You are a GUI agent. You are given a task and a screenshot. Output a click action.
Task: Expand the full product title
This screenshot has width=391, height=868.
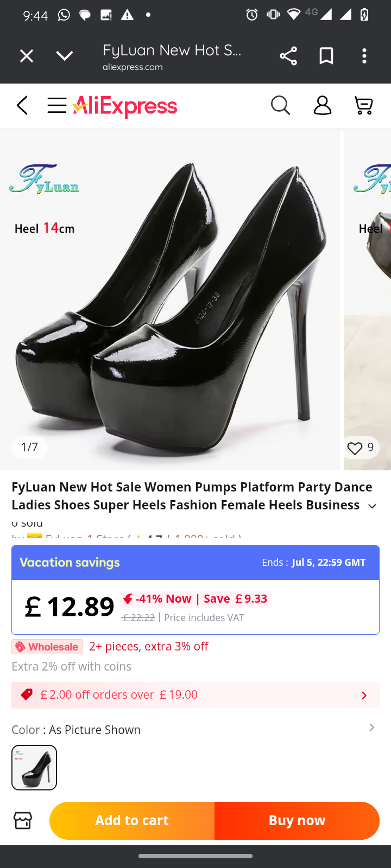point(372,506)
